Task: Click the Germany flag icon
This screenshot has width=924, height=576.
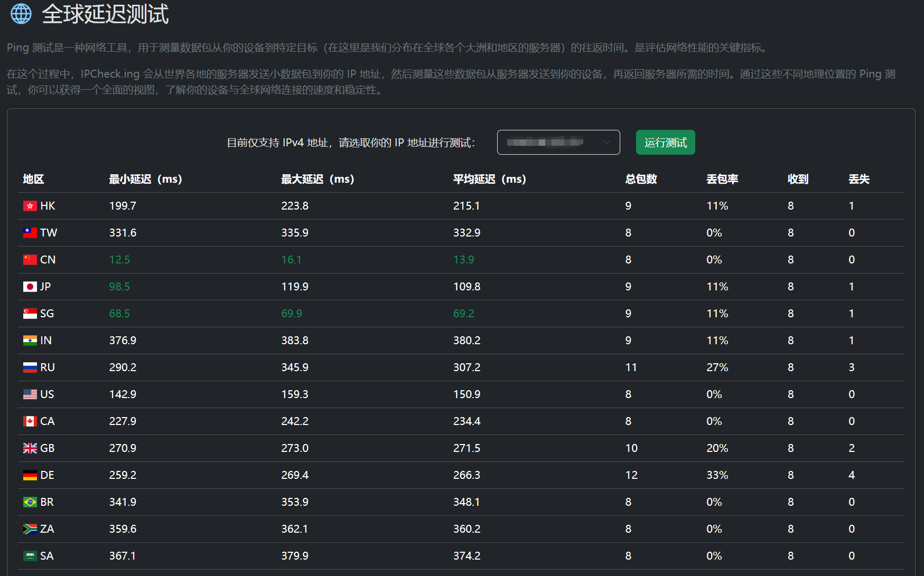Action: tap(30, 475)
